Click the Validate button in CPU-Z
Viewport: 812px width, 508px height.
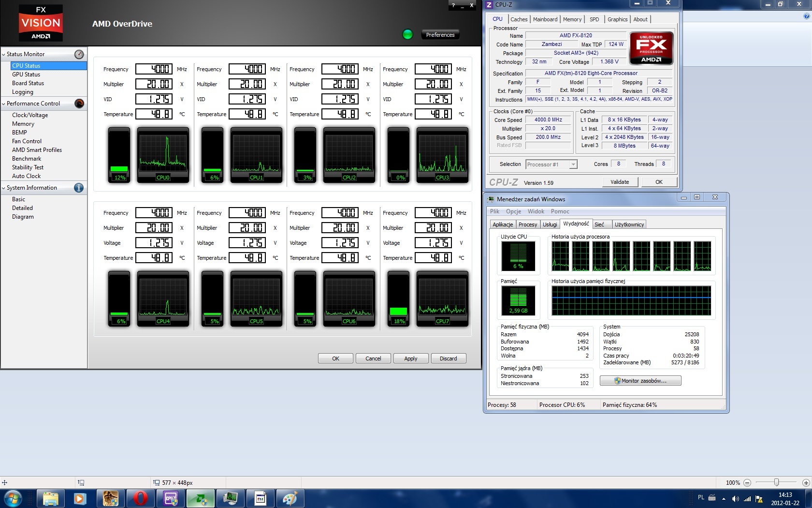pyautogui.click(x=620, y=182)
